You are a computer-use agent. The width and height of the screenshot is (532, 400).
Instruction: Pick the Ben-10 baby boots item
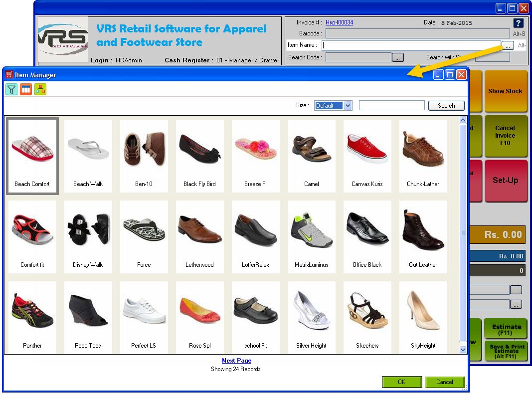(144, 156)
